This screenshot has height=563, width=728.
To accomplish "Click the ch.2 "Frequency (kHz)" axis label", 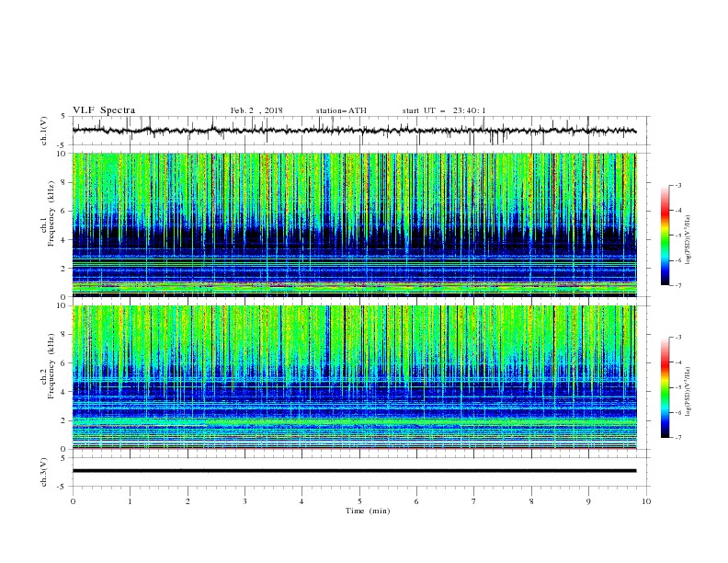I will coord(51,366).
